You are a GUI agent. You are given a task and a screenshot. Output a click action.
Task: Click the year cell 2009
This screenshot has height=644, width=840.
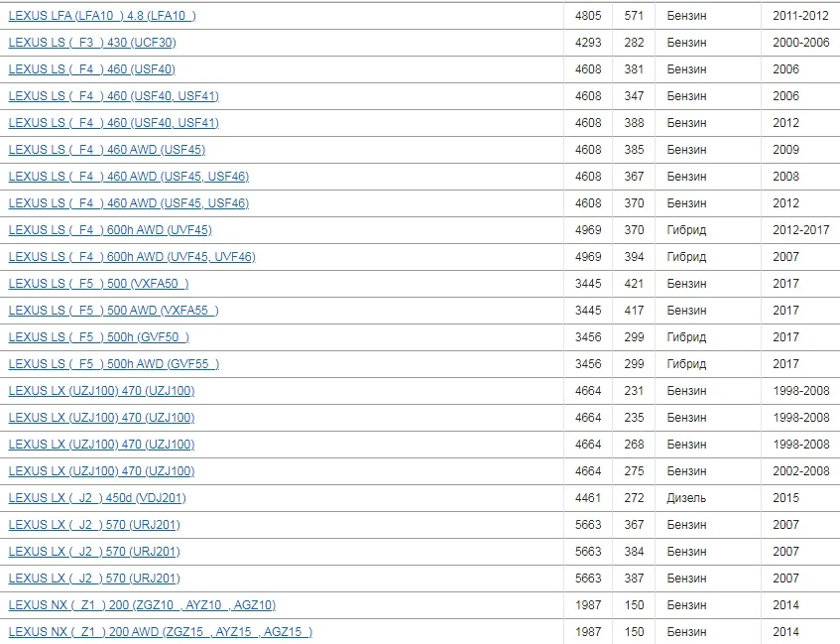(x=785, y=150)
